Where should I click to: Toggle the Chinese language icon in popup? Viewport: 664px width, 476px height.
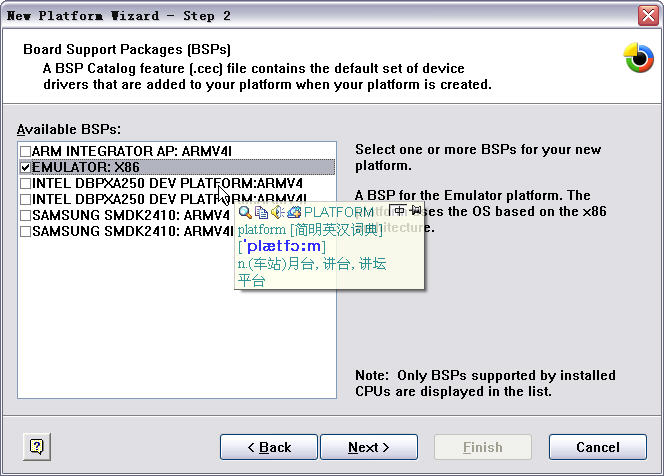point(399,210)
